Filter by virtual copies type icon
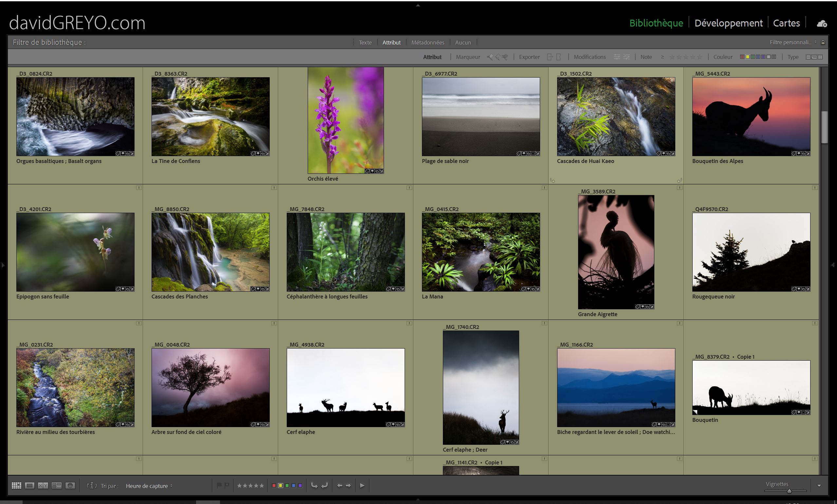Screen dimensions: 837x504 [814, 57]
